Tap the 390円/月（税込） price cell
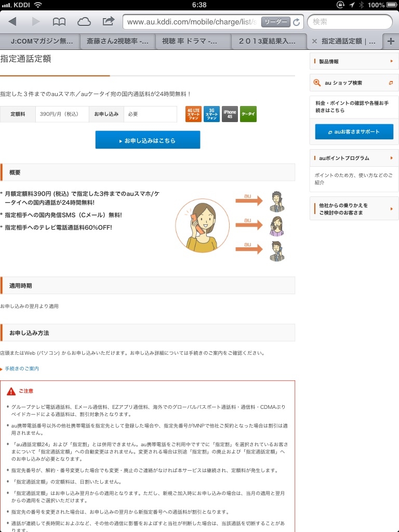Screen dimensions: 399x532 point(62,114)
